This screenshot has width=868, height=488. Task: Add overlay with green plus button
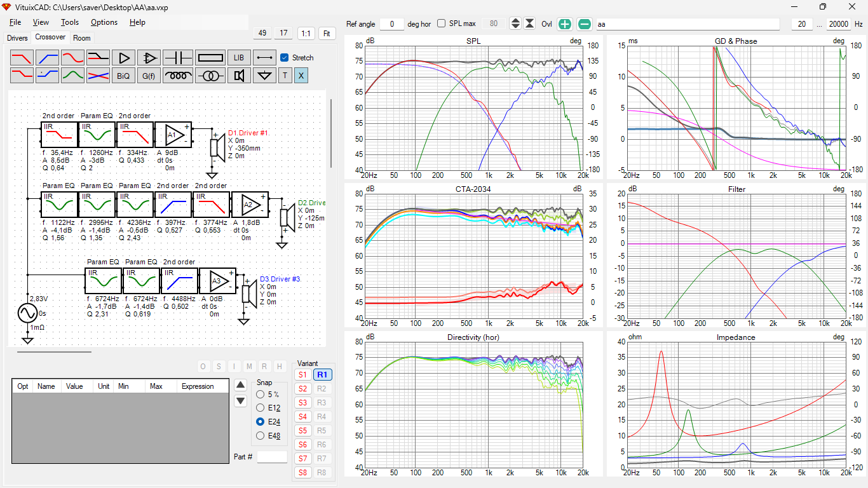pyautogui.click(x=565, y=24)
